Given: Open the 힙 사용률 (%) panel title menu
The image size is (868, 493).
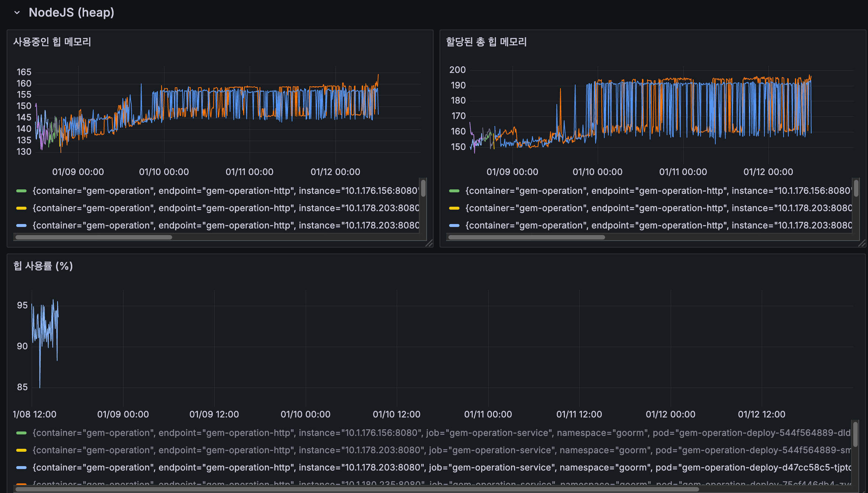Looking at the screenshot, I should [43, 266].
